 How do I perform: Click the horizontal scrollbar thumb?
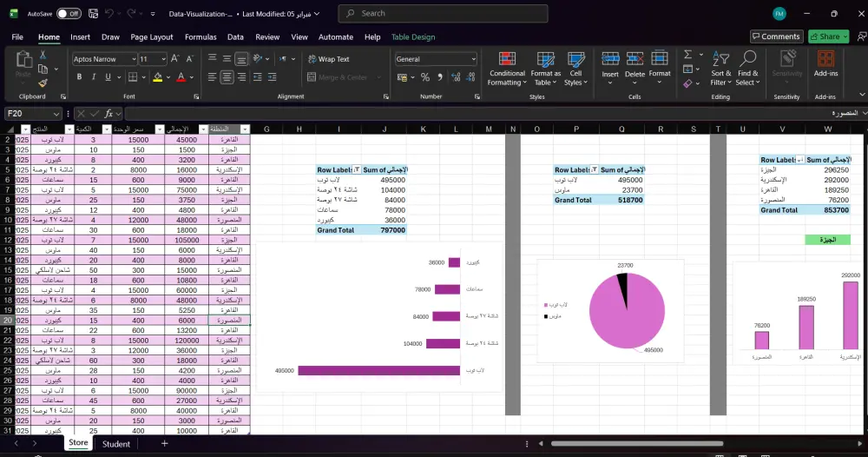pyautogui.click(x=636, y=443)
